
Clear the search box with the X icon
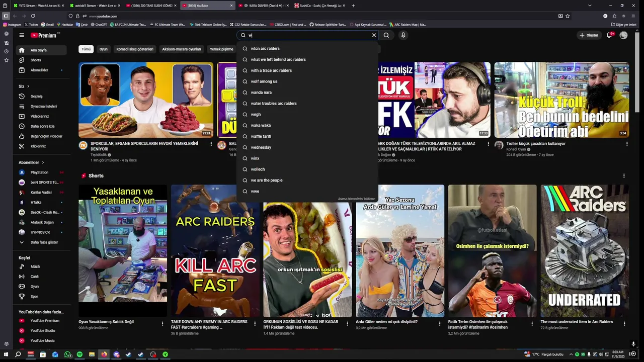[374, 35]
